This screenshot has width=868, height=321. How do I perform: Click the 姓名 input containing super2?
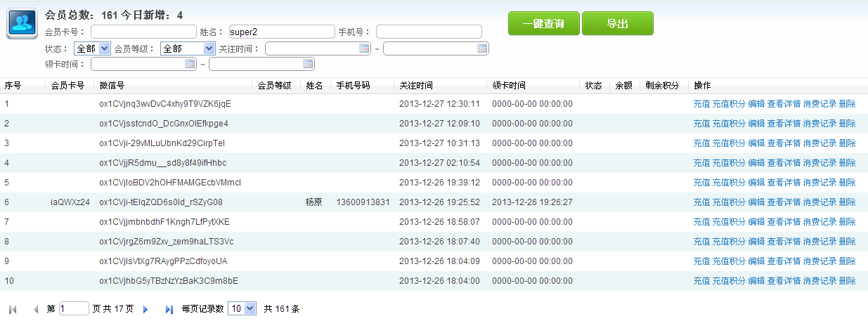(281, 32)
